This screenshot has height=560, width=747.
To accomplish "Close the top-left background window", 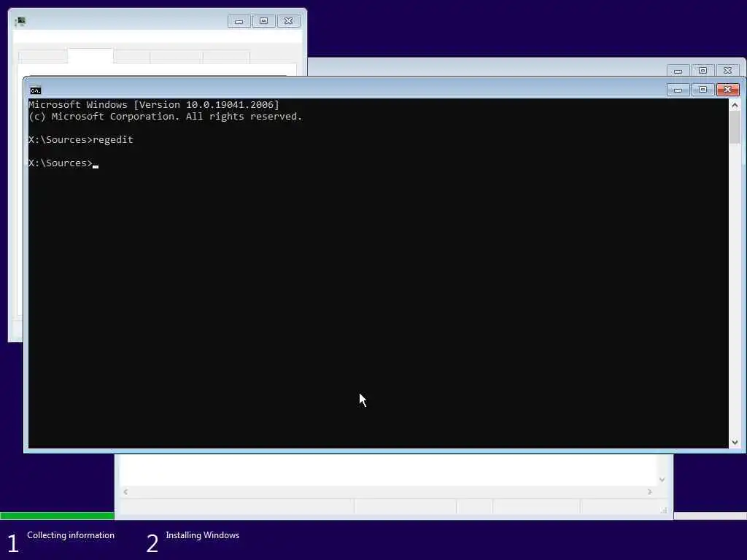I will (x=288, y=21).
